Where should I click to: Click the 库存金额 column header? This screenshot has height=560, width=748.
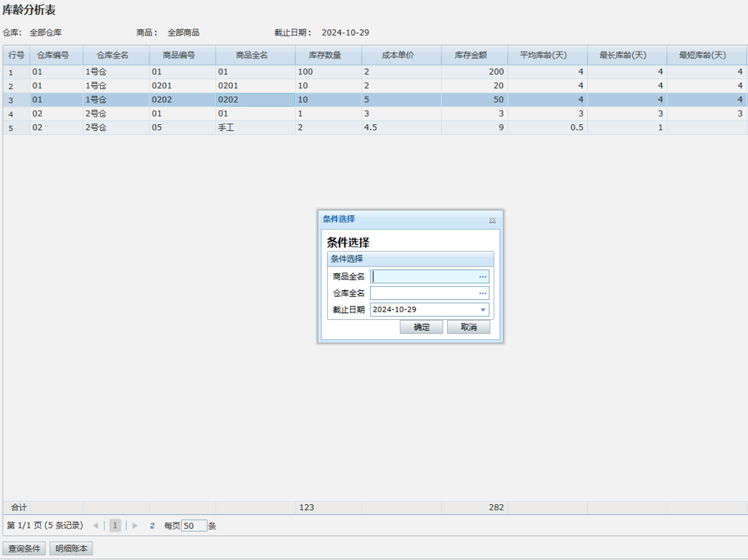pyautogui.click(x=474, y=55)
